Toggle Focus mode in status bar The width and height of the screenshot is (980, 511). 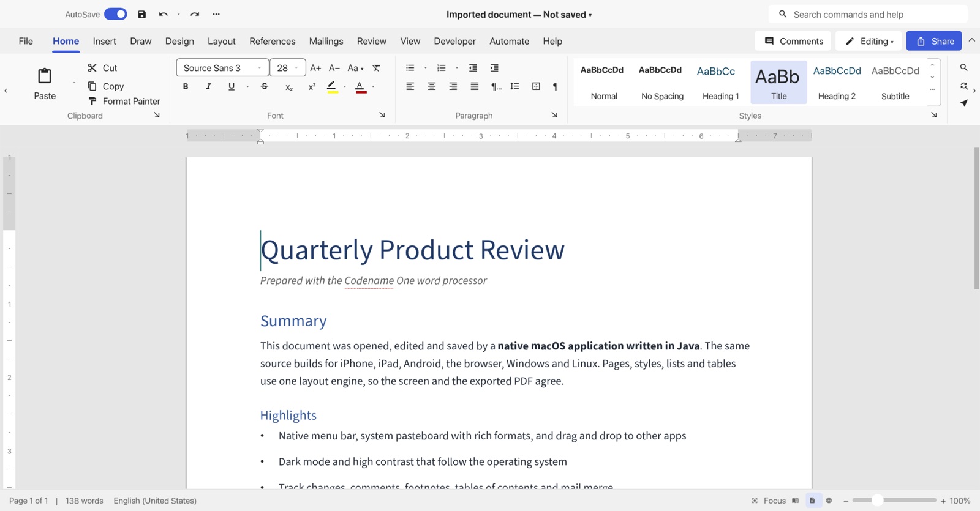click(769, 501)
